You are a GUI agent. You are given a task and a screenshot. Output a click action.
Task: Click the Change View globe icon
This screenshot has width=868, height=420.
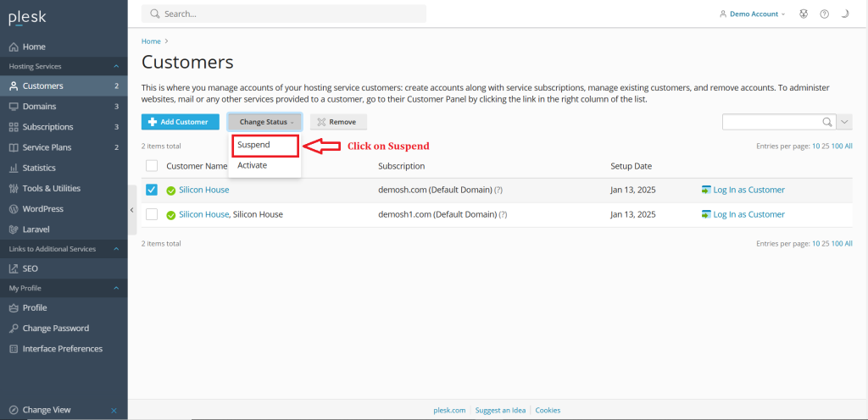[14, 410]
